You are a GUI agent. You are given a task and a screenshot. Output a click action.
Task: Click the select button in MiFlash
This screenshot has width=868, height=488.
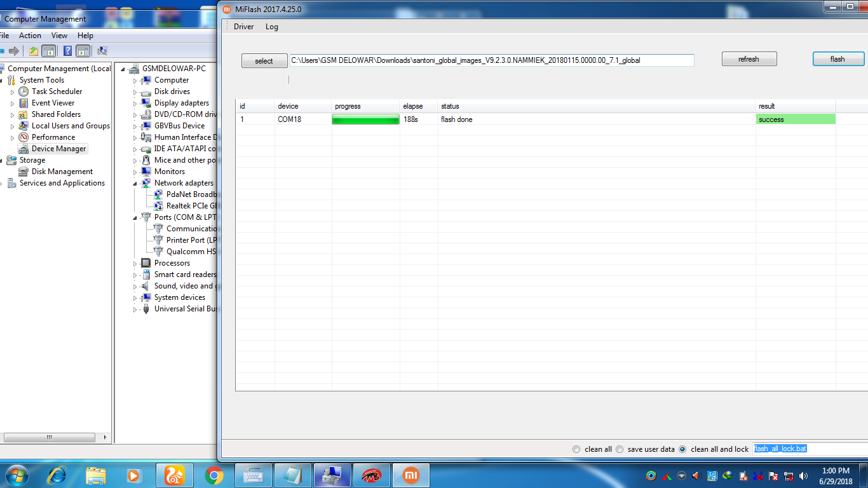click(264, 61)
